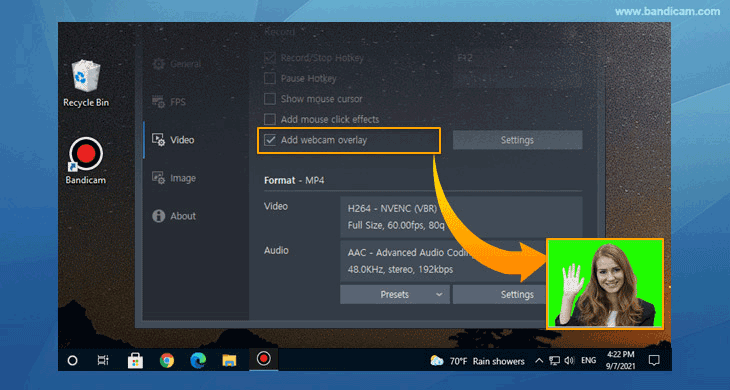Toggle Record/Stop Hotkey checkbox
730x390 pixels.
[x=270, y=58]
